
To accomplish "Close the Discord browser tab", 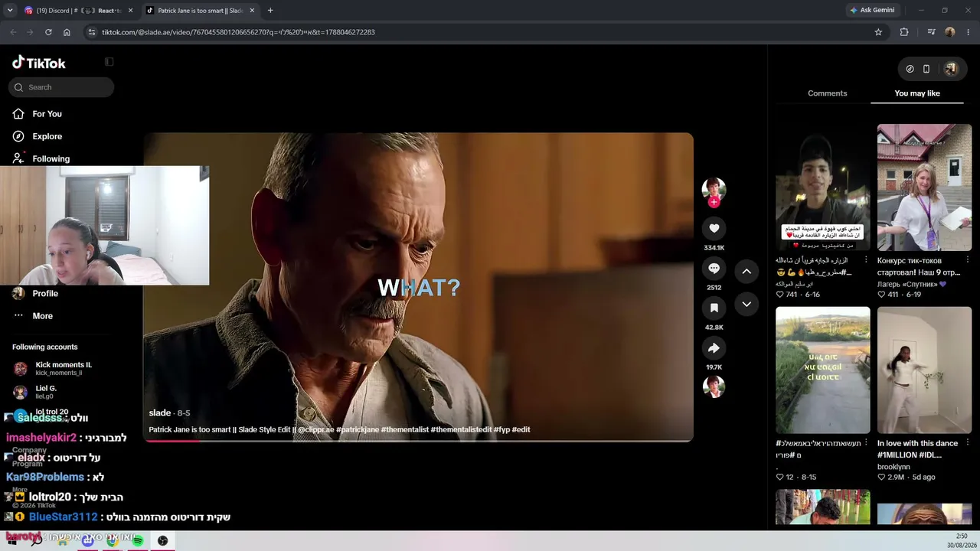I will [x=130, y=11].
